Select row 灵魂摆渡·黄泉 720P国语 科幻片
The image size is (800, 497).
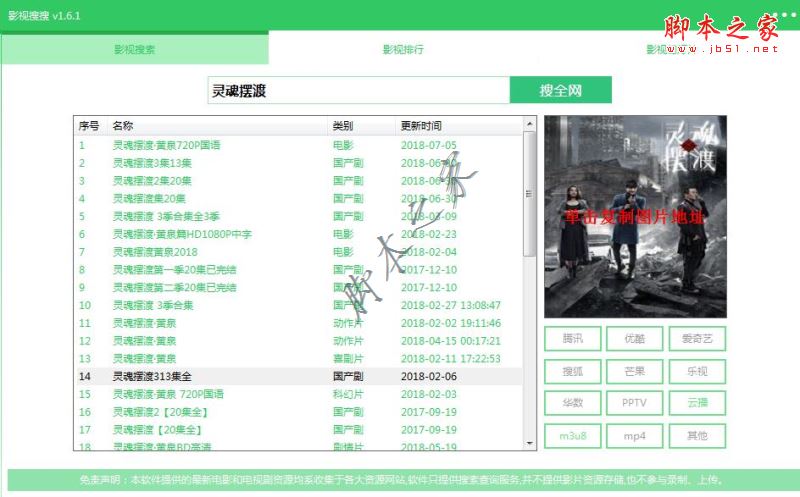[298, 394]
